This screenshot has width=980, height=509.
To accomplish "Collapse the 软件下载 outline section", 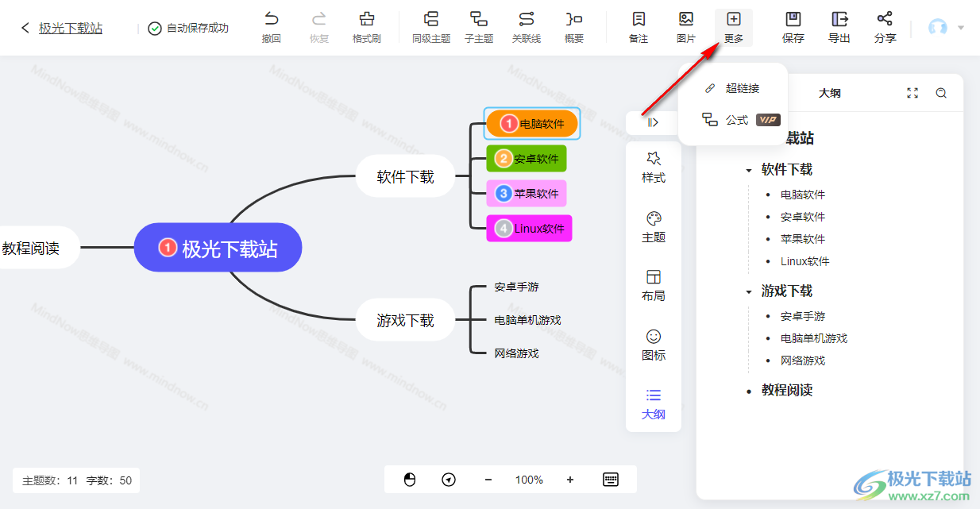I will (749, 170).
